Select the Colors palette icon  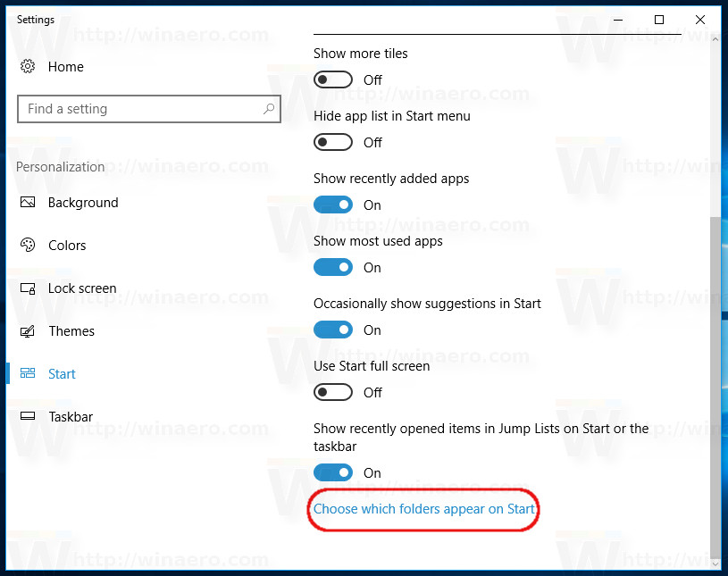pyautogui.click(x=28, y=246)
